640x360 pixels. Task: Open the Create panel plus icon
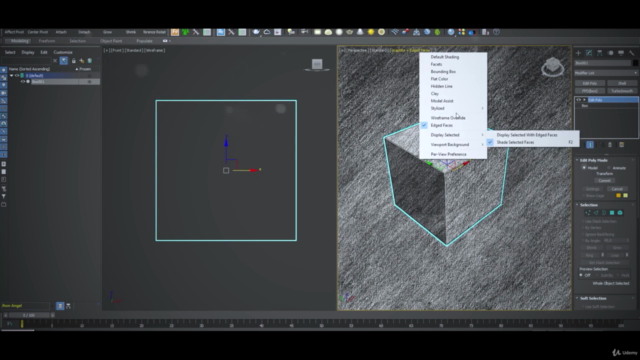click(578, 53)
